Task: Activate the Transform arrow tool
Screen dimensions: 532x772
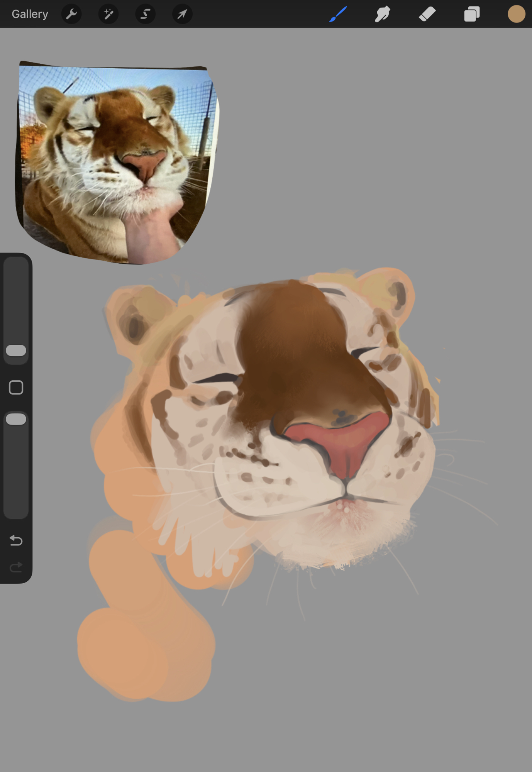Action: coord(182,14)
